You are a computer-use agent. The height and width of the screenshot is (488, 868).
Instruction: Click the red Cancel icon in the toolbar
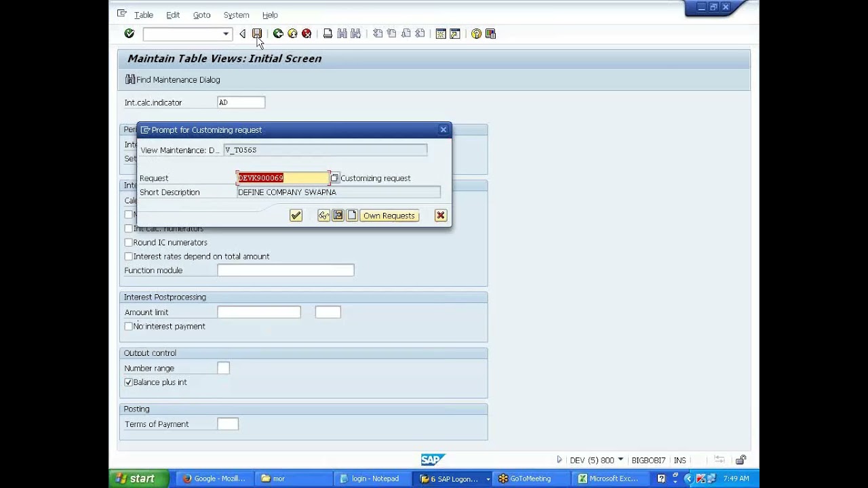click(x=307, y=34)
